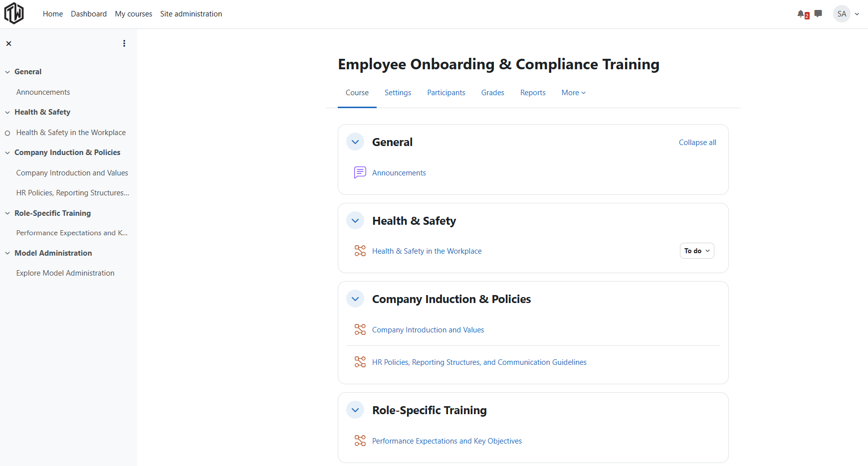Collapse Company Induction & Policies section chevron
The width and height of the screenshot is (868, 466).
point(355,299)
